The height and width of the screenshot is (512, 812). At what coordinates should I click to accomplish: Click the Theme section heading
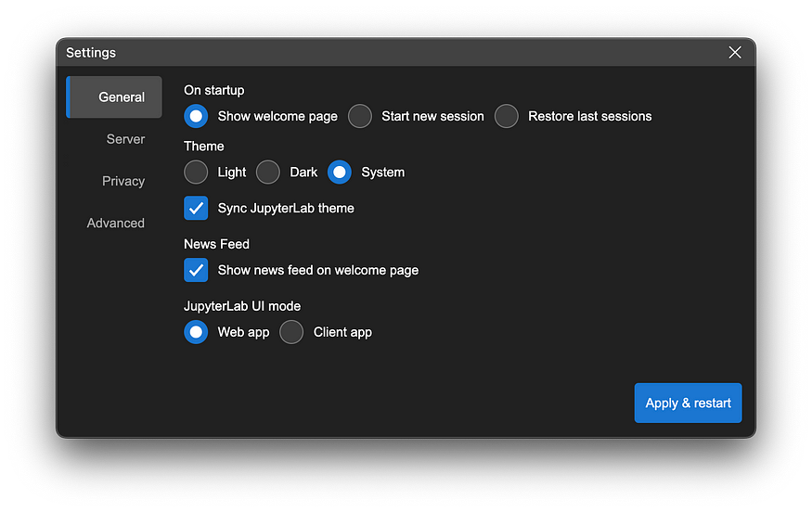tap(204, 146)
